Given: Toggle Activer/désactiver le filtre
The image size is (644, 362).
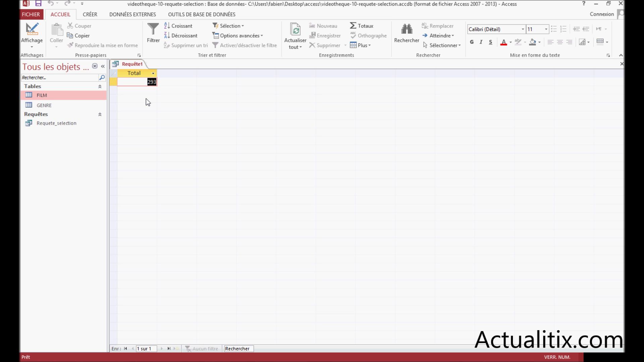Looking at the screenshot, I should 245,45.
